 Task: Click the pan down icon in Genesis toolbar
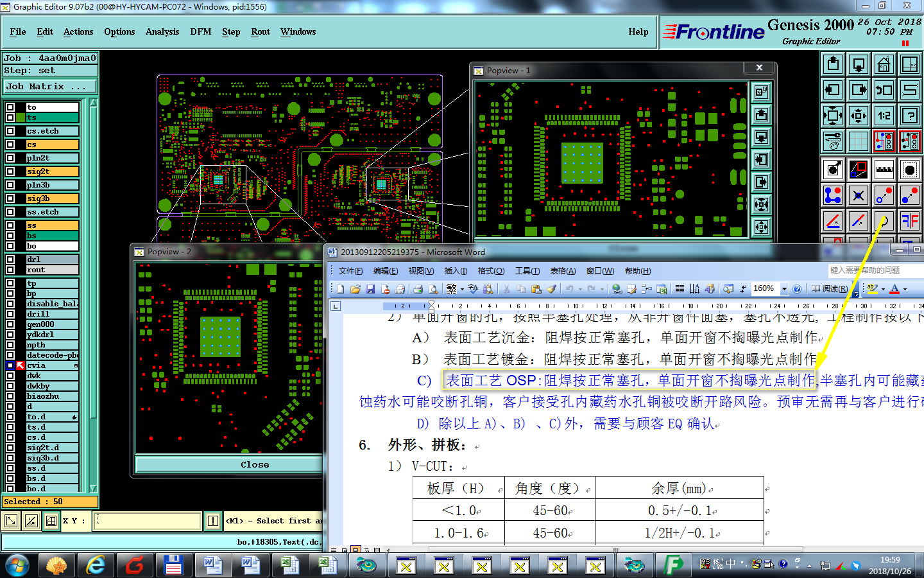859,64
